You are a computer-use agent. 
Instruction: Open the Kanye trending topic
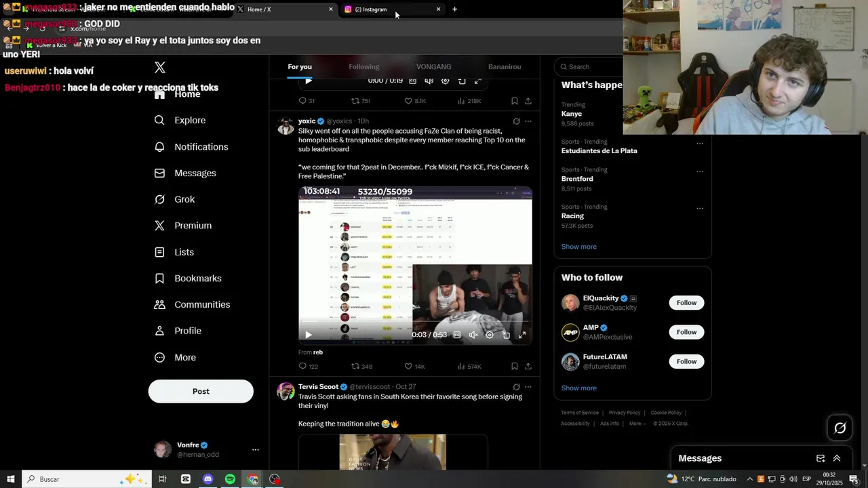click(572, 114)
